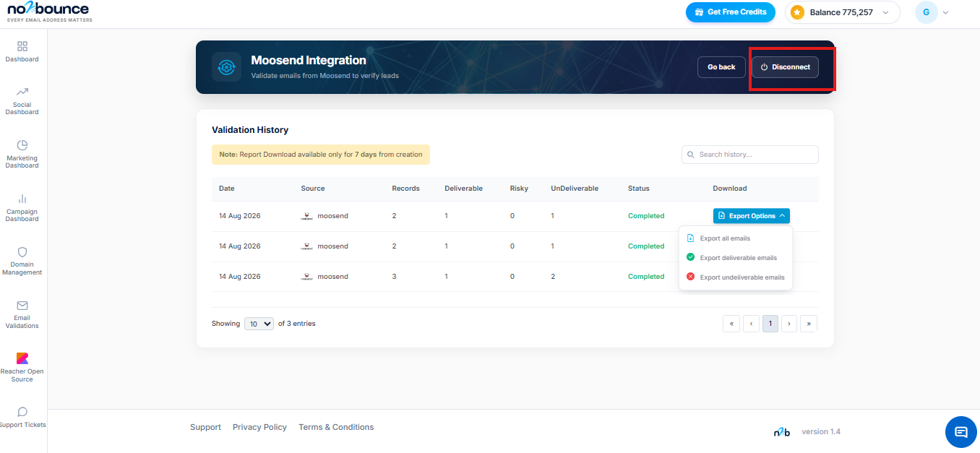Click Deliverable count in first row

(446, 216)
